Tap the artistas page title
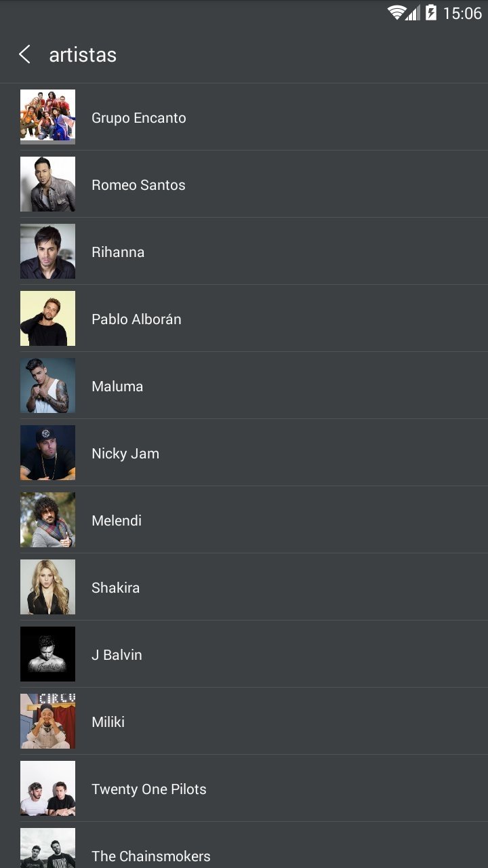This screenshot has height=868, width=488. (x=83, y=55)
